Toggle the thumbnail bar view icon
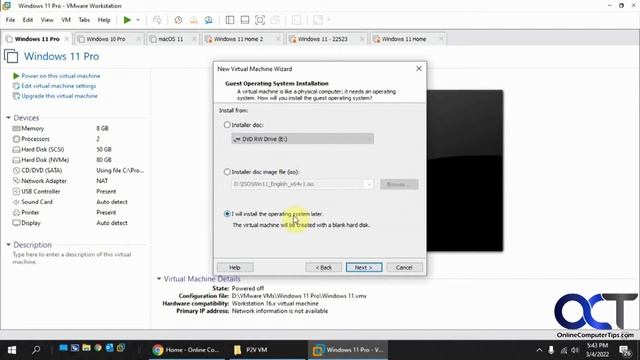 pyautogui.click(x=245, y=20)
